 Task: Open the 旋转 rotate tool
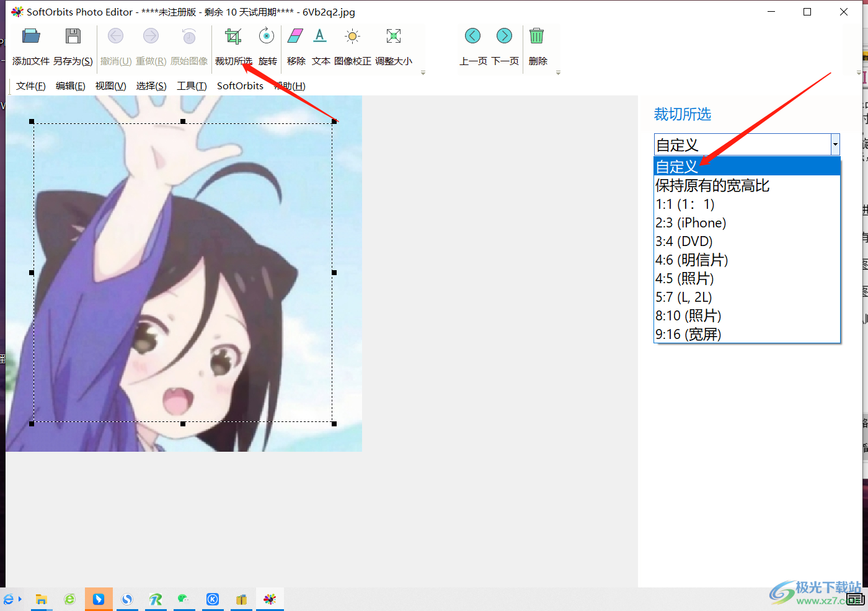(x=267, y=46)
